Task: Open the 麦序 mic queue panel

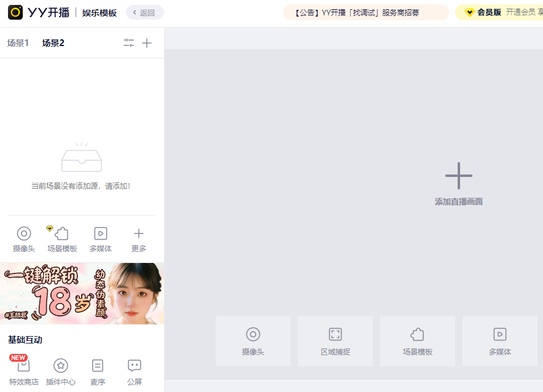Action: (97, 371)
